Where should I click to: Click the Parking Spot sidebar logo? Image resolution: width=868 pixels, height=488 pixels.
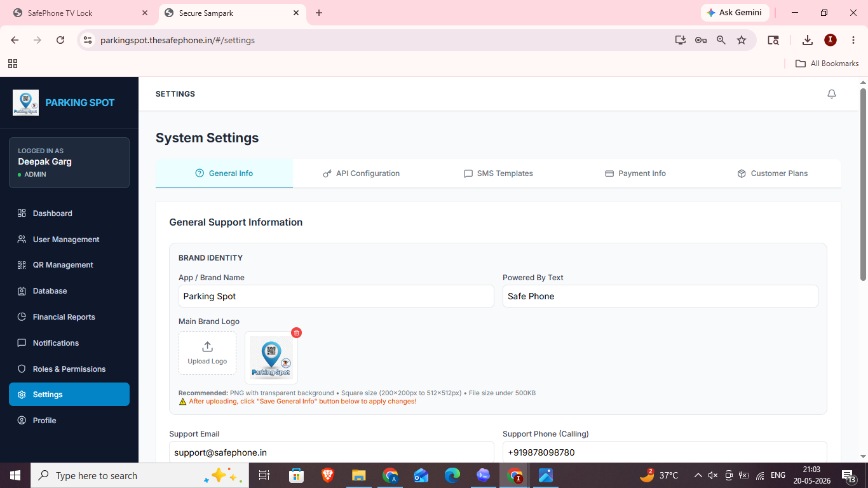pyautogui.click(x=25, y=102)
